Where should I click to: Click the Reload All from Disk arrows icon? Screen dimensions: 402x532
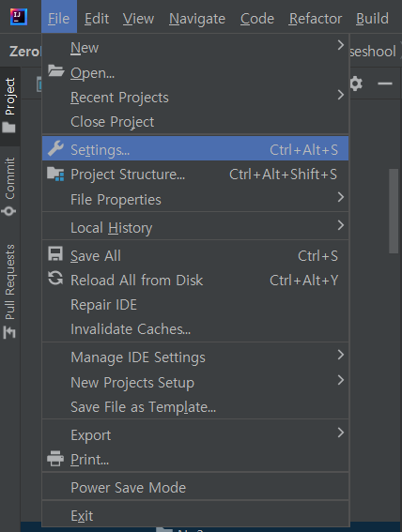(55, 279)
